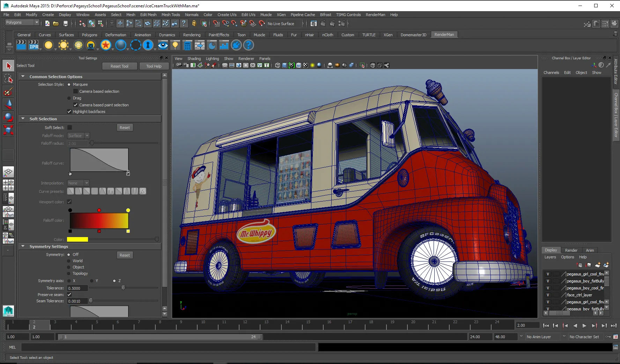Toggle visibility of face_ctrl_layer
The height and width of the screenshot is (364, 620).
pyautogui.click(x=548, y=295)
